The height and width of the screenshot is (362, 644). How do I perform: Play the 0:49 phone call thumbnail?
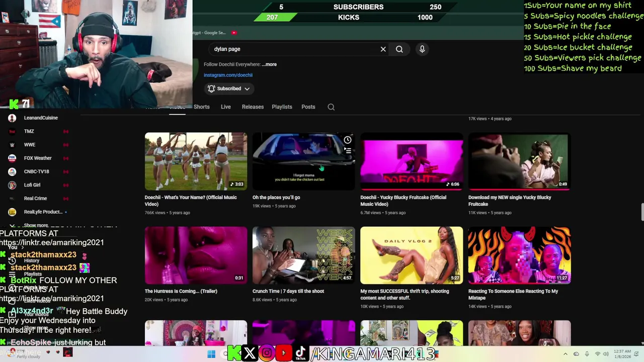[x=519, y=161]
